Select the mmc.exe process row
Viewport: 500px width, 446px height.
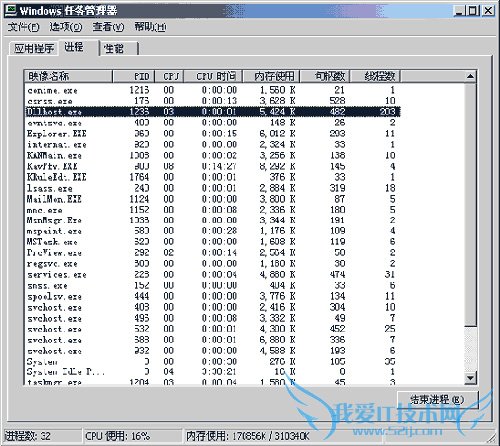(x=213, y=210)
